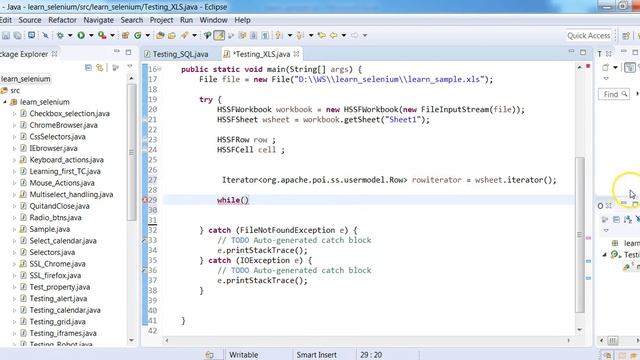The image size is (640, 360).
Task: Open the Help menu
Action: click(x=242, y=20)
